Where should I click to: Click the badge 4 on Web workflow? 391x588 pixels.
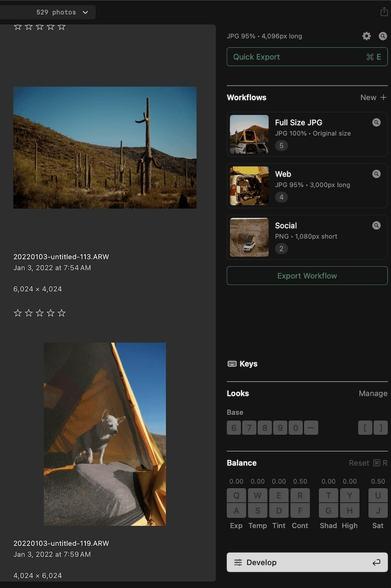pyautogui.click(x=282, y=197)
